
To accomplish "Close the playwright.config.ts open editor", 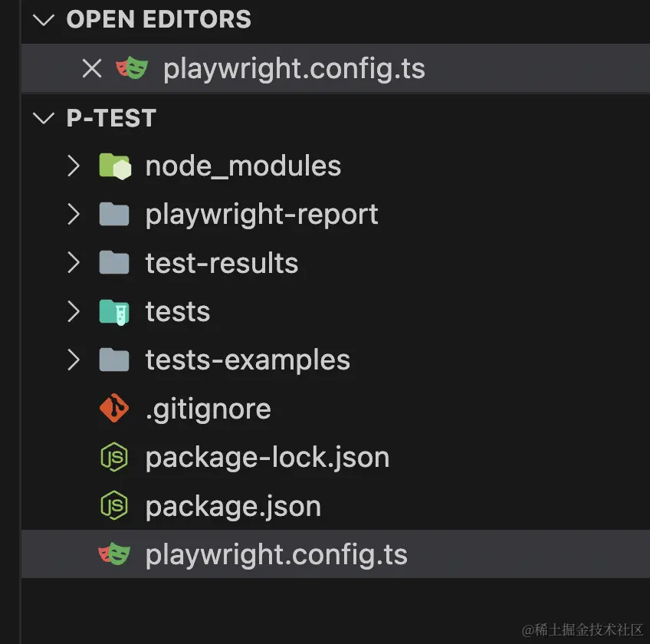I will [x=92, y=69].
